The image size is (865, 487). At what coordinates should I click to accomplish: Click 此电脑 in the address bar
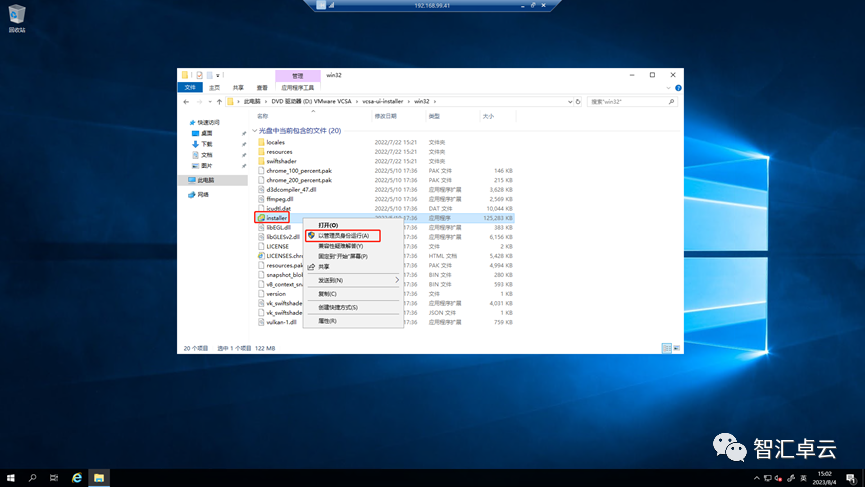point(252,101)
